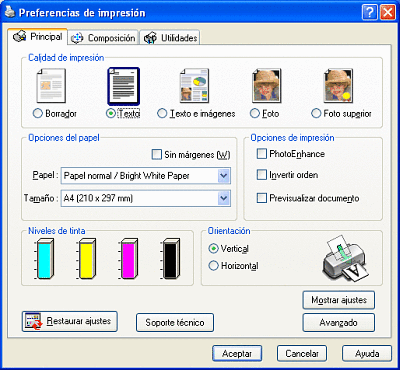The width and height of the screenshot is (400, 370).
Task: Select Vertical orientation
Action: point(213,249)
